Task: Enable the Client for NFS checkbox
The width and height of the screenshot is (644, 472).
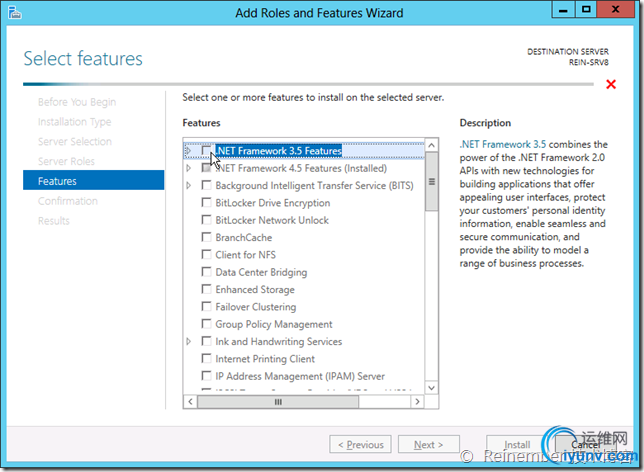Action: point(206,255)
